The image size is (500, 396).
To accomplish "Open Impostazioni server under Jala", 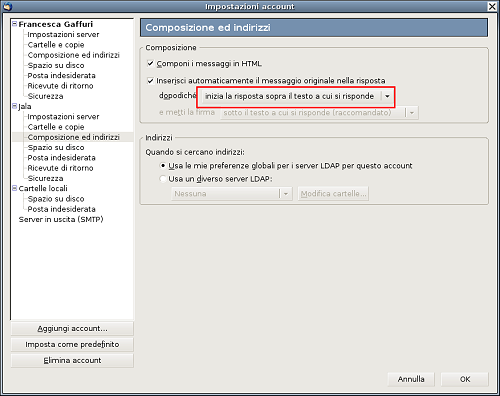I will click(63, 117).
